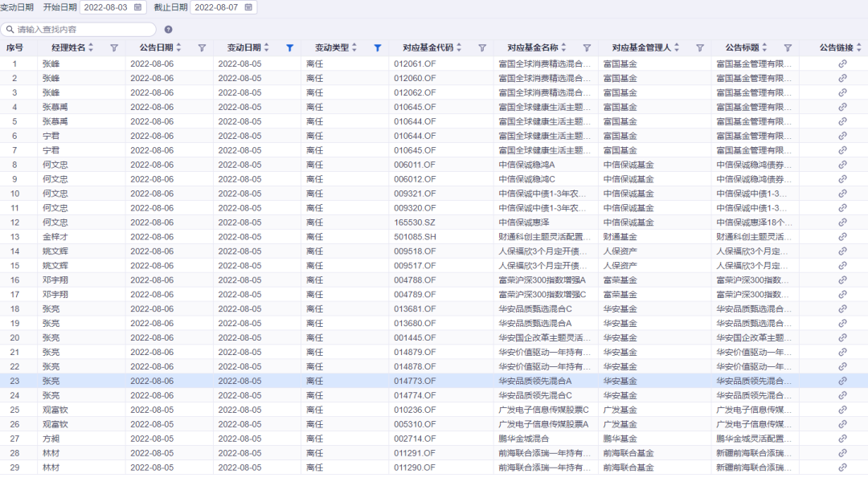Click fund code 010236.OF
This screenshot has width=868, height=486.
[x=415, y=410]
